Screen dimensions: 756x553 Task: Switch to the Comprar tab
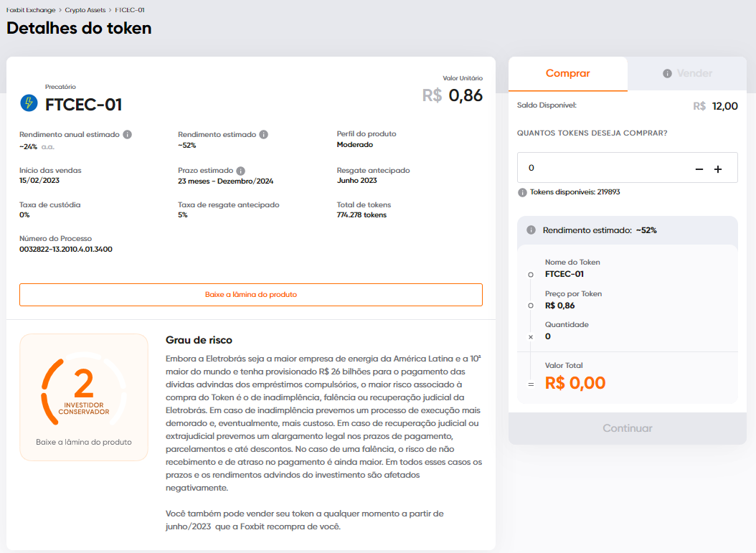[x=568, y=74]
